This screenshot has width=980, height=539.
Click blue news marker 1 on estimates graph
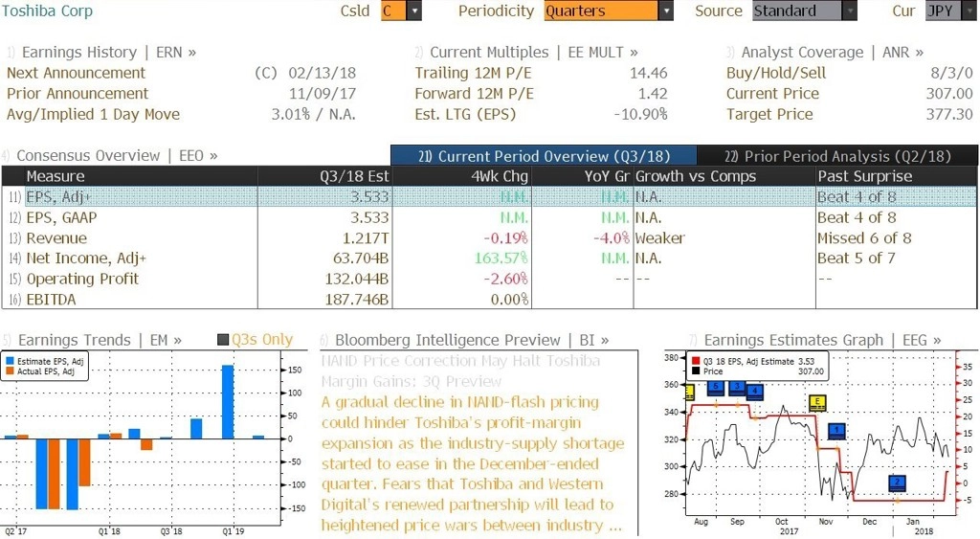pos(836,431)
